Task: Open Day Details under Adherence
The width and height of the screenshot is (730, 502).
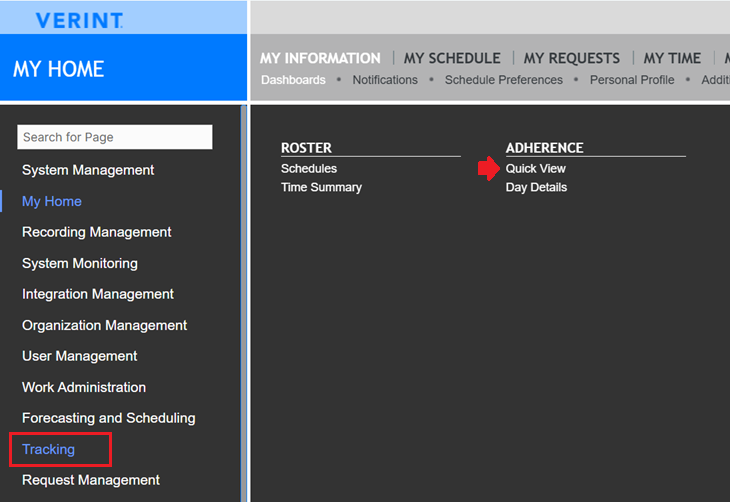Action: 536,187
